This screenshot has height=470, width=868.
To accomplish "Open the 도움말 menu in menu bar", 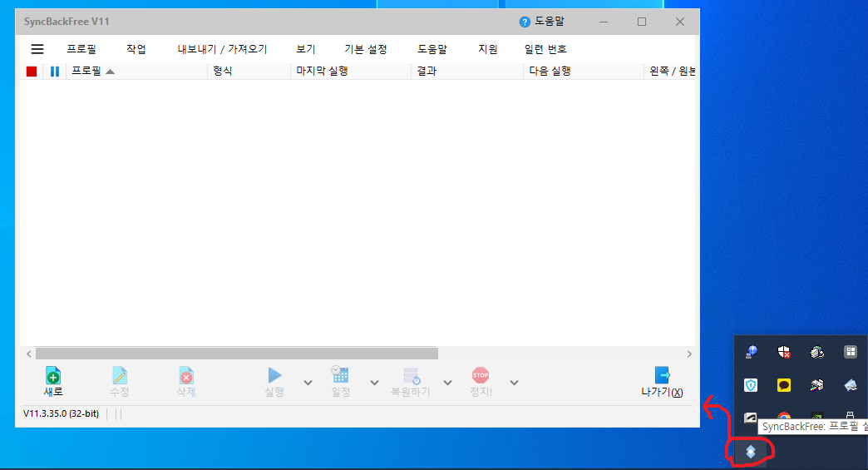I will point(432,49).
